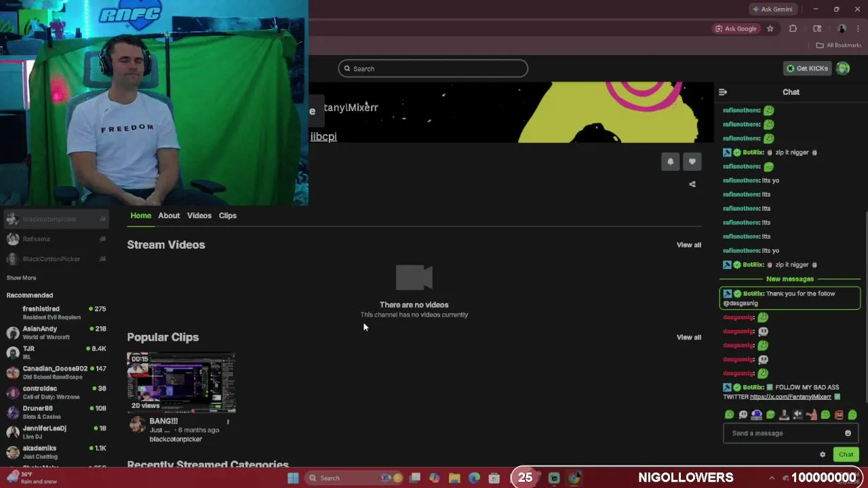868x488 pixels.
Task: Open Canadian_Goose902 recommended channel
Action: [x=56, y=372]
